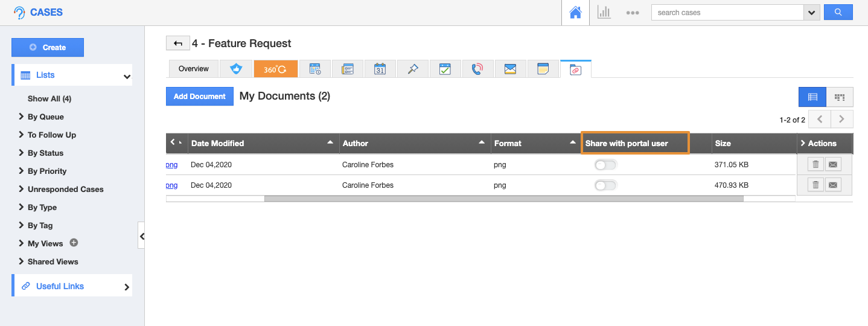Open the tasks checkmark tab
The height and width of the screenshot is (326, 868).
coord(445,69)
